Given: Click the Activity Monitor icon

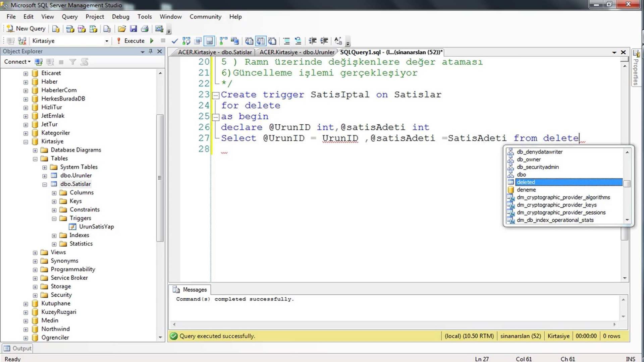Looking at the screenshot, I should 159,29.
